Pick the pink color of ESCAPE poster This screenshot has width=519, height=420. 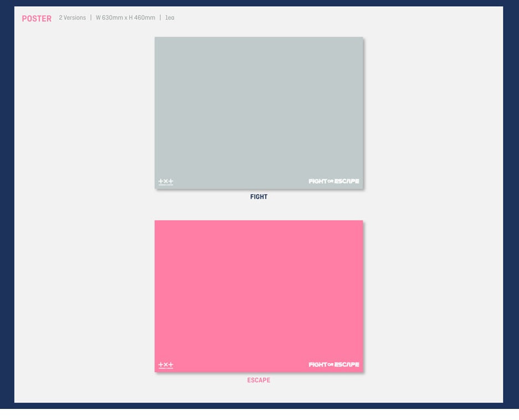[259, 293]
